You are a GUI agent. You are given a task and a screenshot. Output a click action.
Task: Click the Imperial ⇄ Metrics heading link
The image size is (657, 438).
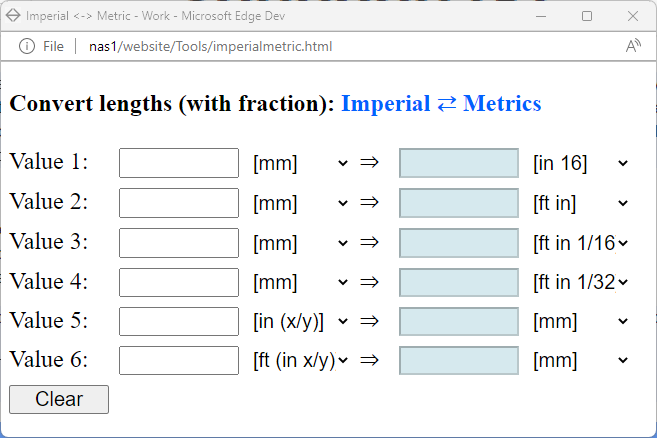(x=441, y=103)
